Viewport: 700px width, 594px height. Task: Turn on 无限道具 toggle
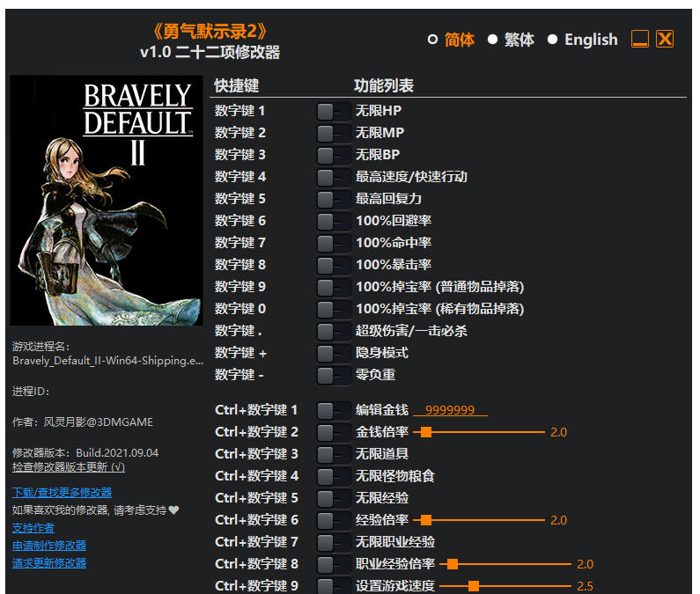point(334,454)
